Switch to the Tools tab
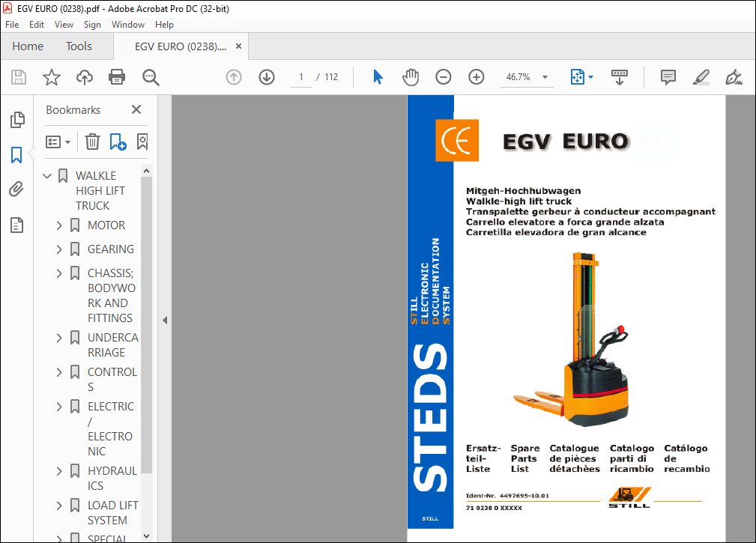 point(79,46)
